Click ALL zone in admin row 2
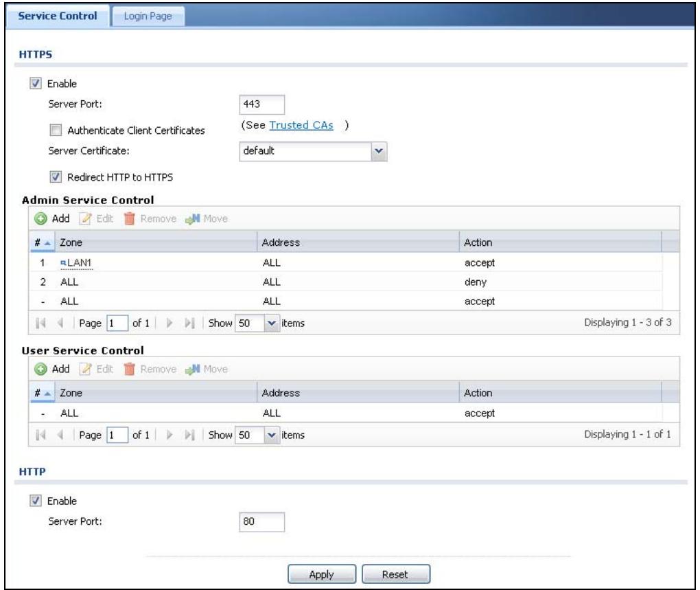The image size is (700, 590). click(x=69, y=282)
